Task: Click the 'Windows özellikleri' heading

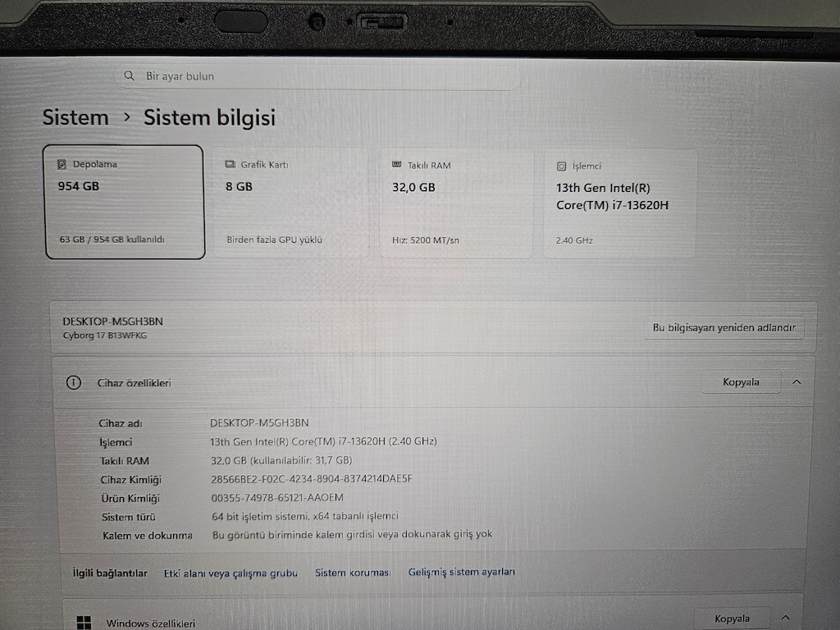Action: pyautogui.click(x=151, y=623)
